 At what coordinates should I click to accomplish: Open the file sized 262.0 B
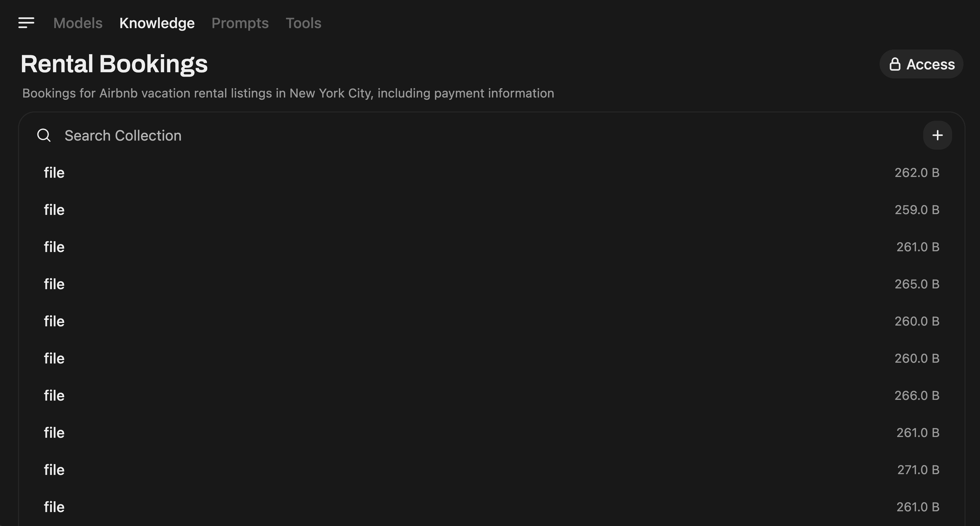[54, 173]
